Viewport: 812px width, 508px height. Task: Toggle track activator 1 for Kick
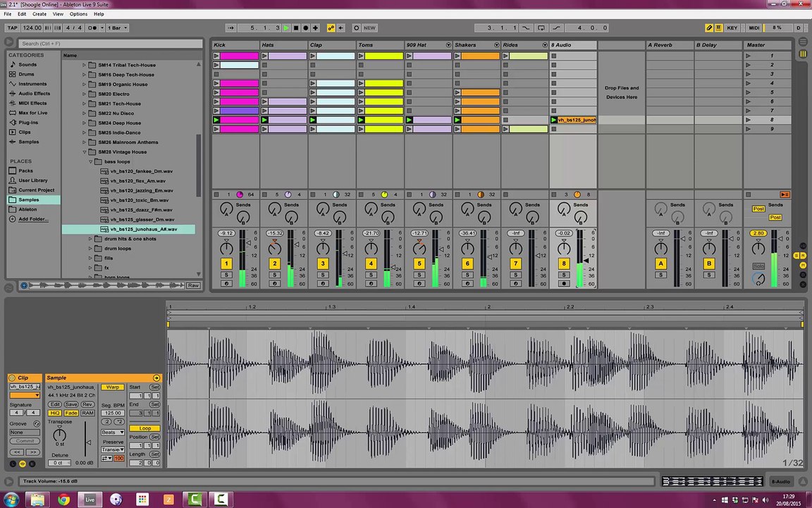(x=226, y=264)
